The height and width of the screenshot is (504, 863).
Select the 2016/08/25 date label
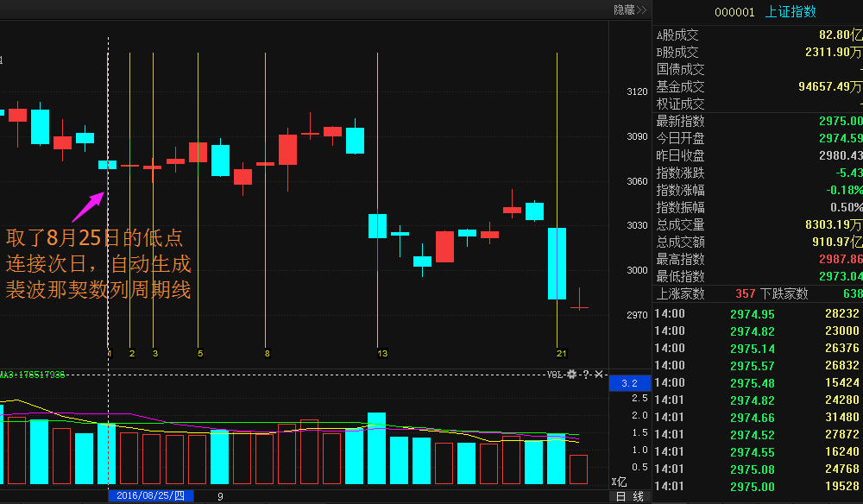150,495
